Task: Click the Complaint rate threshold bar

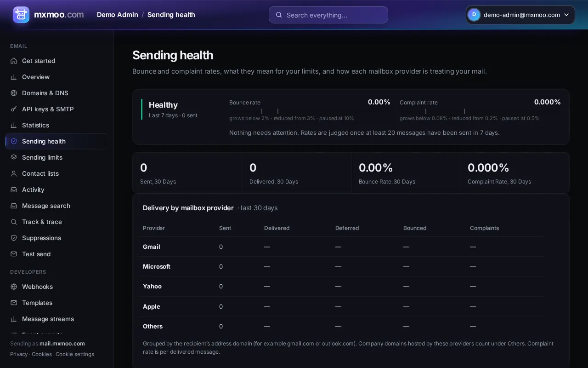Action: (x=480, y=111)
